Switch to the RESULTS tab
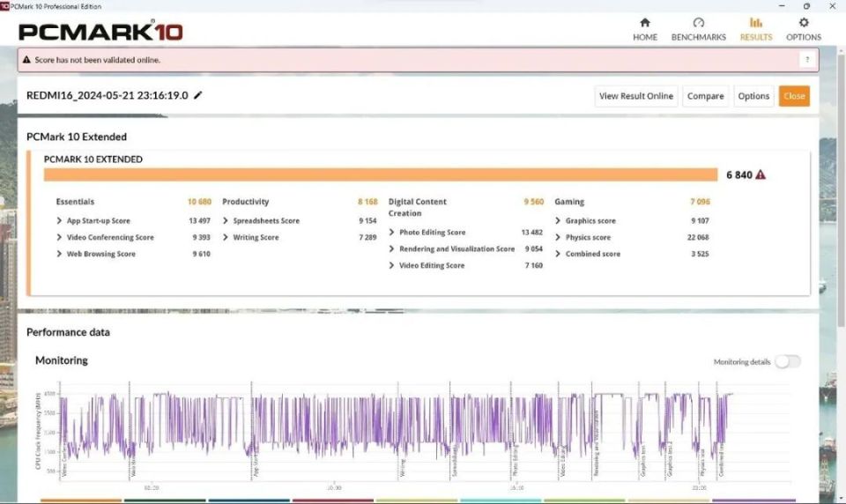The height and width of the screenshot is (504, 846). click(756, 29)
